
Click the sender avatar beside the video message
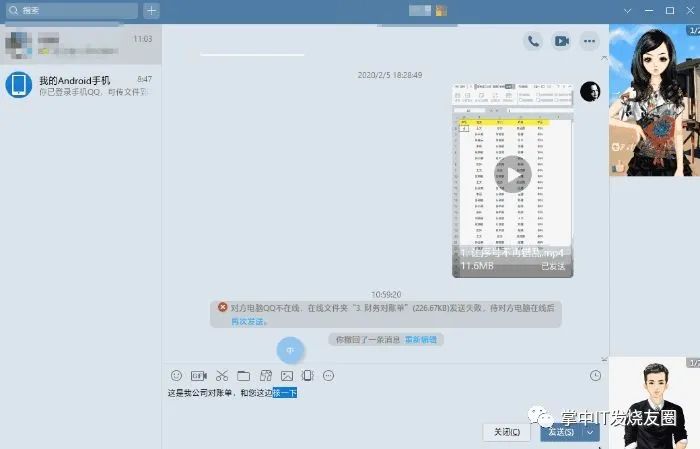point(590,91)
